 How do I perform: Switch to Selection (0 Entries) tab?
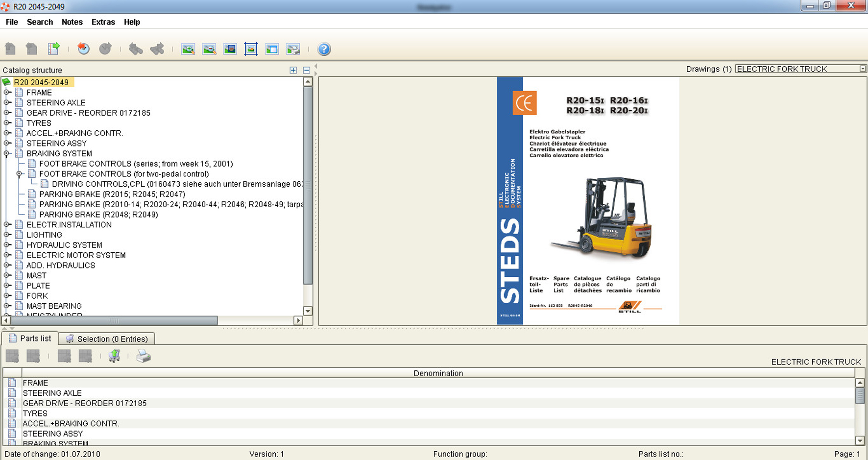(107, 339)
